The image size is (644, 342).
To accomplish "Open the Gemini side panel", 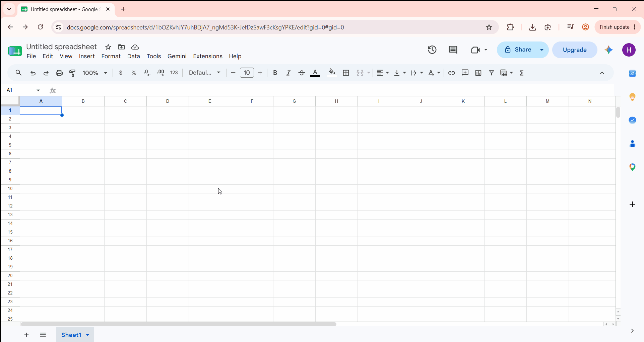I will 609,50.
